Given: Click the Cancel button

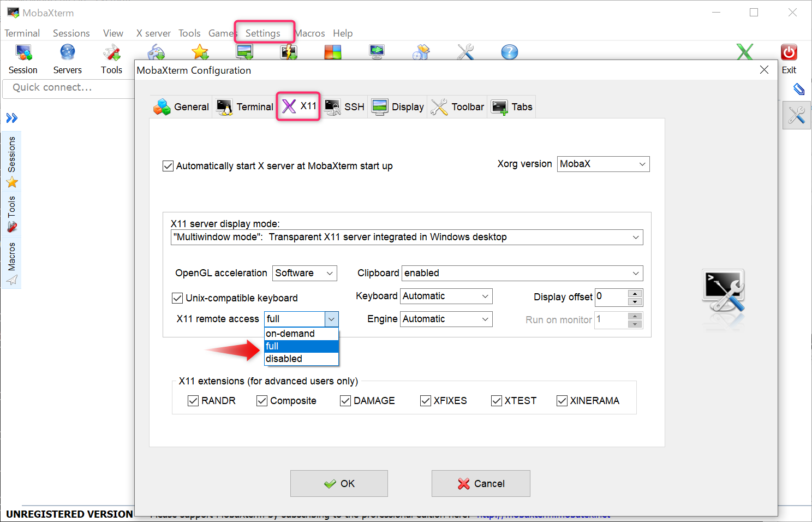Looking at the screenshot, I should pos(481,483).
